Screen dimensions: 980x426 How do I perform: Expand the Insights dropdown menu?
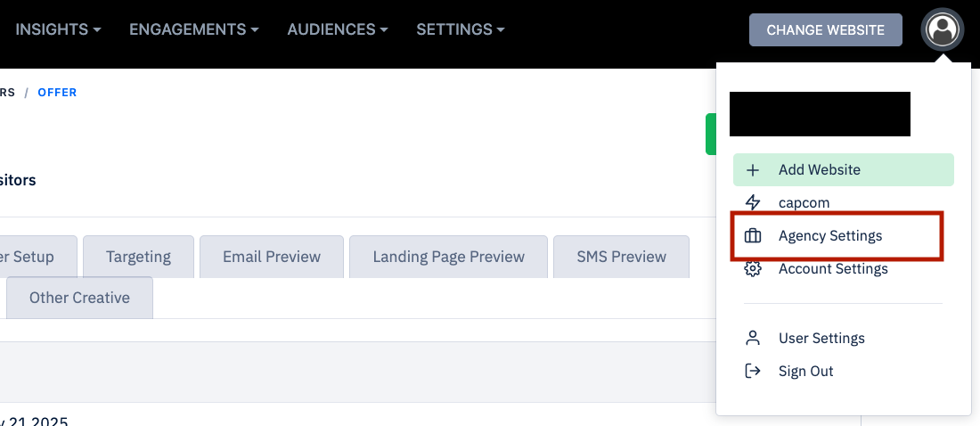pyautogui.click(x=58, y=29)
